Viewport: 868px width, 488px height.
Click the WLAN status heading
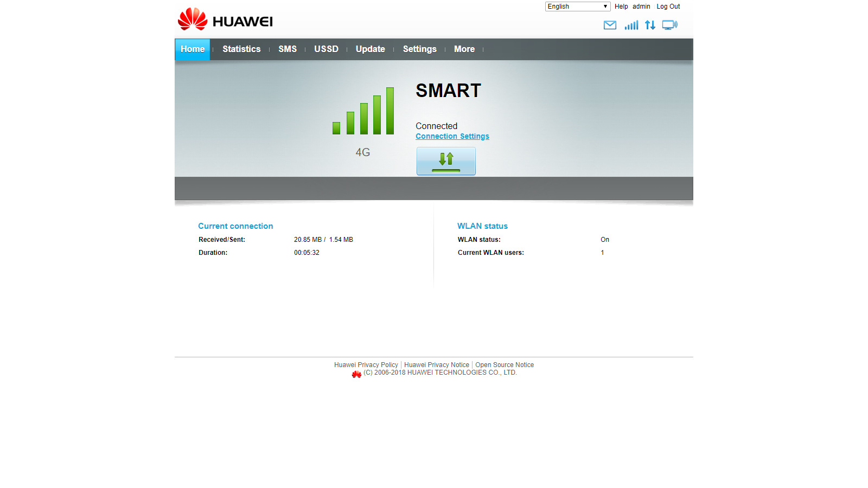point(483,226)
